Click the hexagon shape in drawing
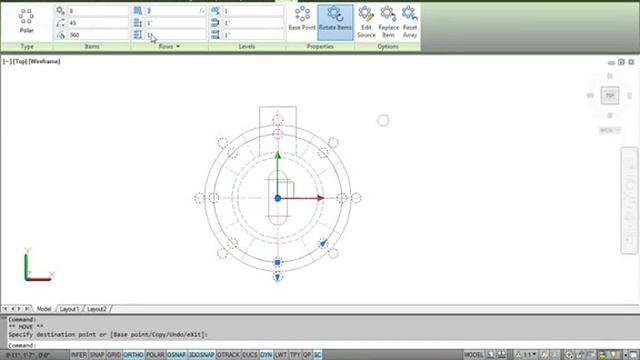Screen dimensions: 640x360 [383, 120]
